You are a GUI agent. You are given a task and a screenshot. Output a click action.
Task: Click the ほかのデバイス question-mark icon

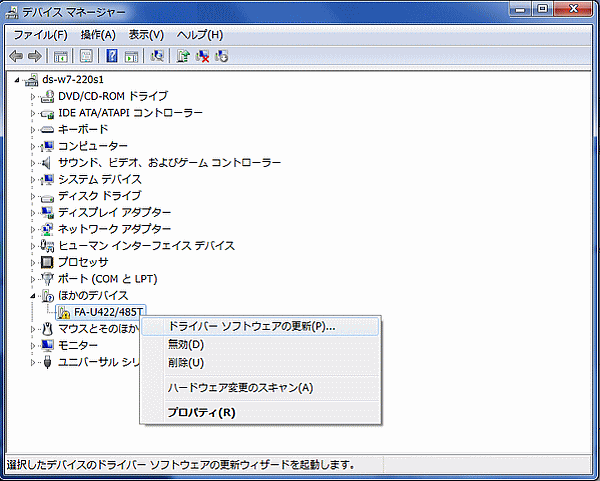click(x=47, y=295)
